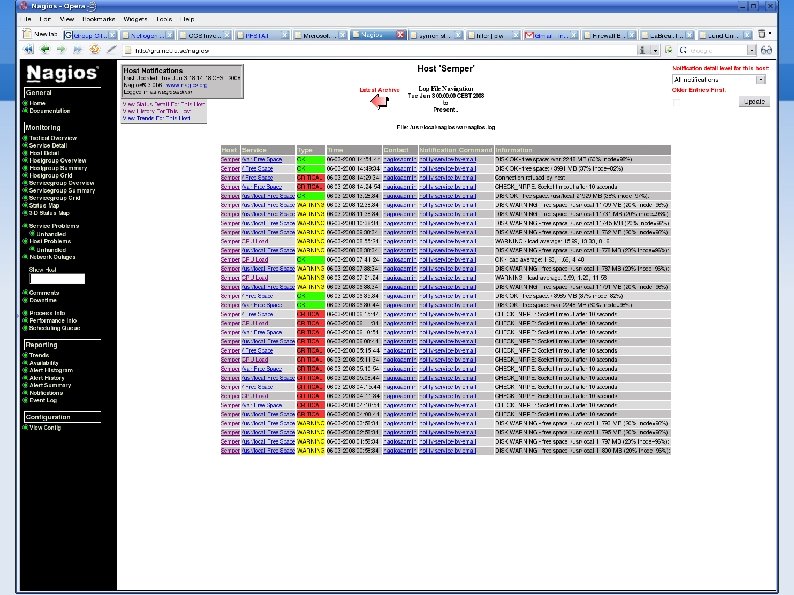
Task: Click the green bullet beside View Config
Action: coord(25,428)
